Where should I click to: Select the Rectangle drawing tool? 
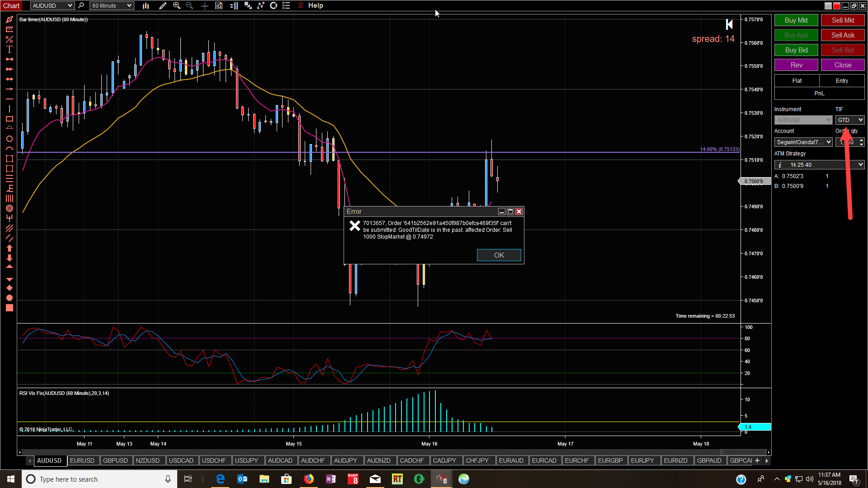pyautogui.click(x=9, y=119)
